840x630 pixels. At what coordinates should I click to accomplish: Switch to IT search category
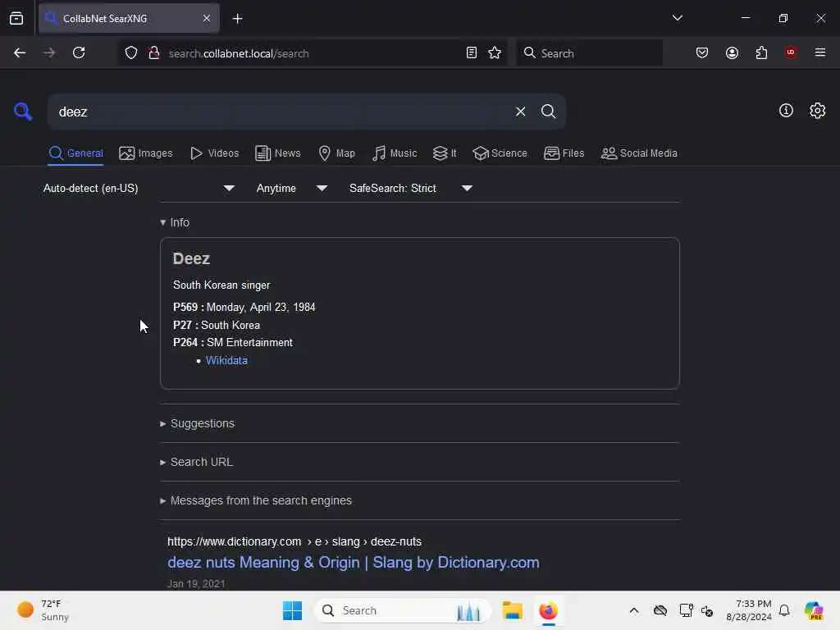445,153
